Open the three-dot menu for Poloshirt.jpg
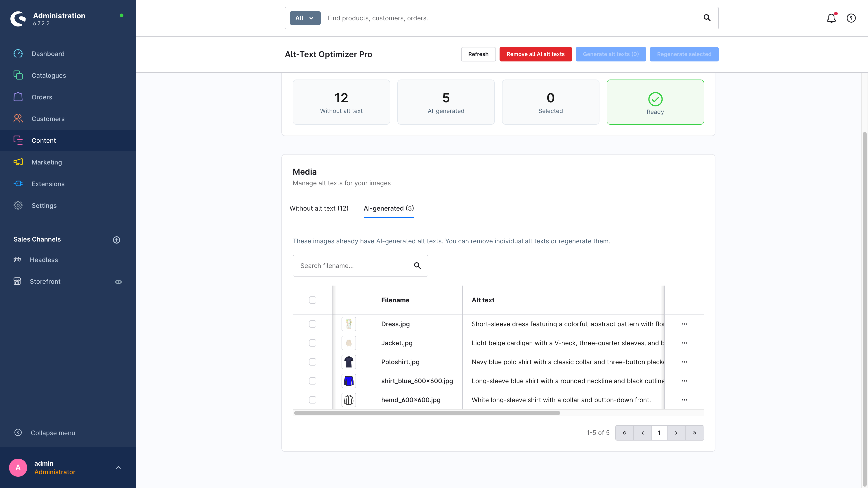 pyautogui.click(x=684, y=362)
